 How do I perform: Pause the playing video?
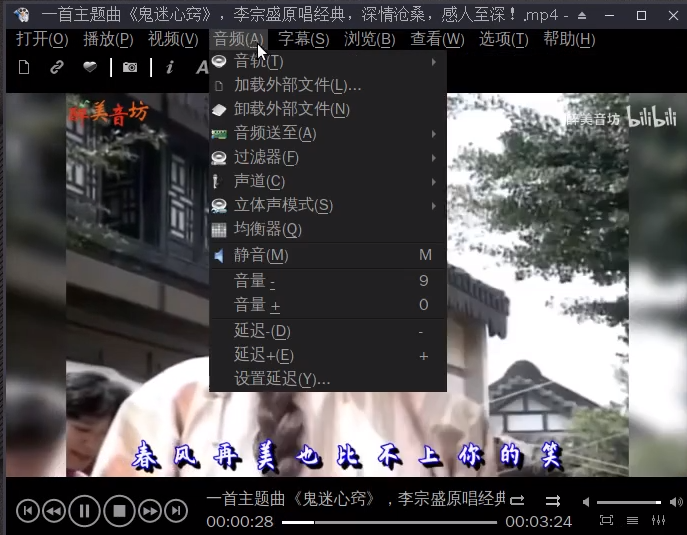tap(85, 511)
